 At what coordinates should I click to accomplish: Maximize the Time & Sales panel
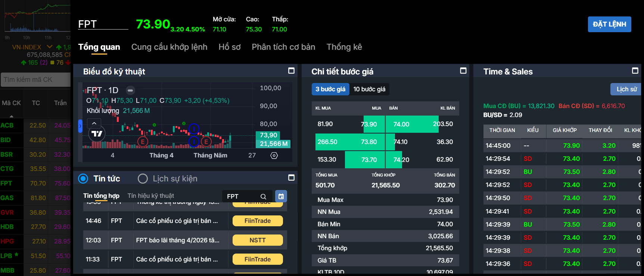pyautogui.click(x=635, y=71)
